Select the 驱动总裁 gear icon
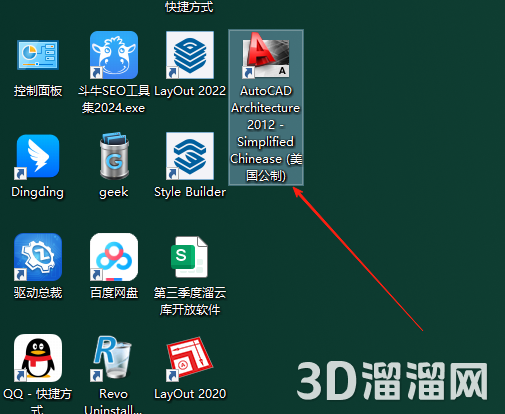Viewport: 505px width, 414px height. pos(38,257)
